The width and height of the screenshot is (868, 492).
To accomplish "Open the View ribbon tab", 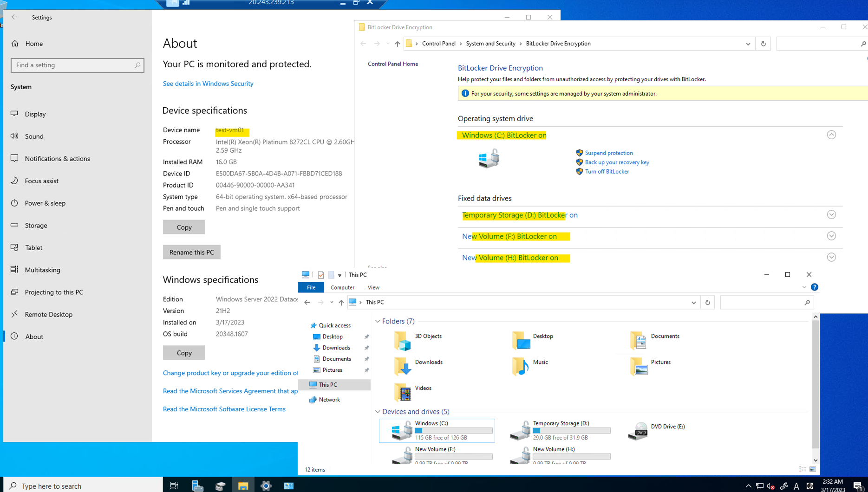I will [373, 287].
